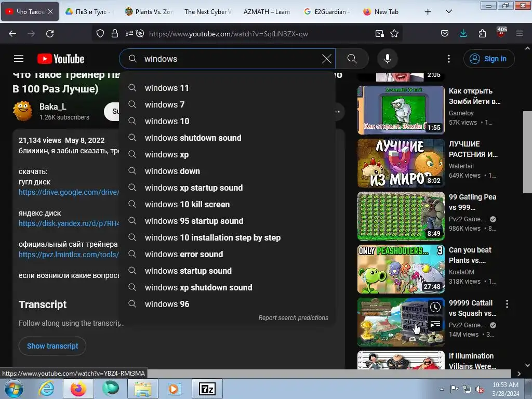Open the drive.google.com link in description
The width and height of the screenshot is (532, 399).
pyautogui.click(x=69, y=192)
